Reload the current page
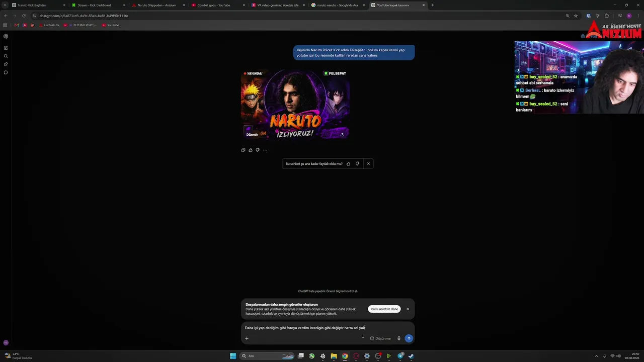Viewport: 644px width, 362px height. (24, 16)
